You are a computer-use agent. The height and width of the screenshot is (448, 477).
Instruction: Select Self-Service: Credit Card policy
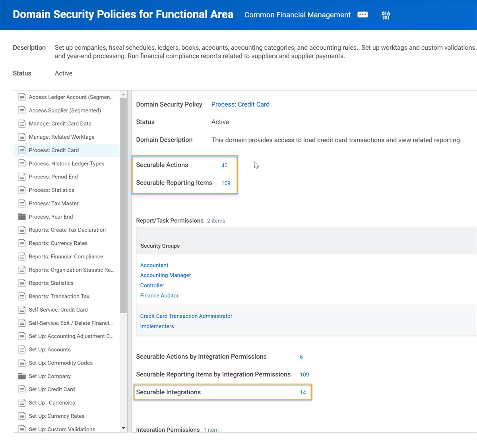pos(58,310)
